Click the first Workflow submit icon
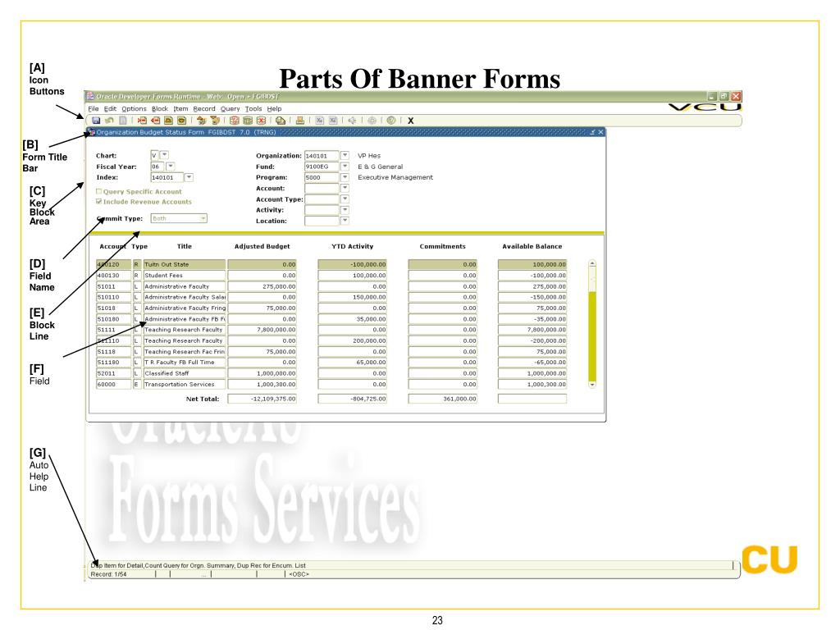The height and width of the screenshot is (630, 840). [x=320, y=121]
